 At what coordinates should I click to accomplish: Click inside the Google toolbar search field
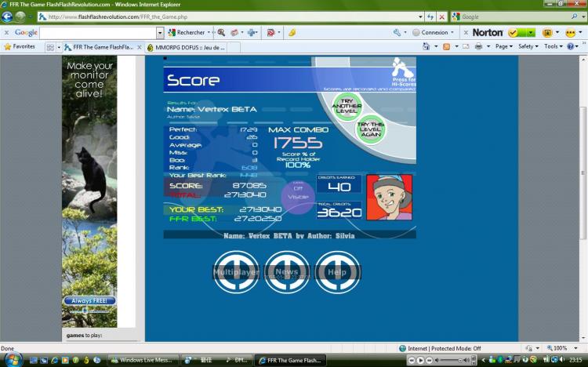point(97,33)
